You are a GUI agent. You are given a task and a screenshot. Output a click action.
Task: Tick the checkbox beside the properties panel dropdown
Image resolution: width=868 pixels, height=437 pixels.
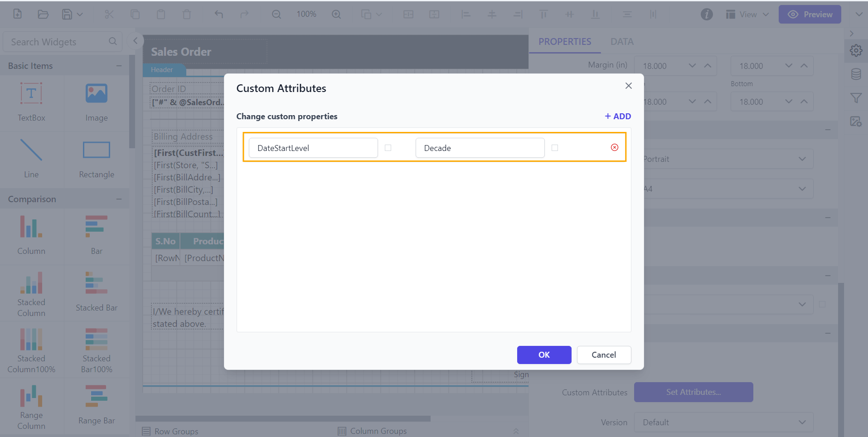(822, 304)
